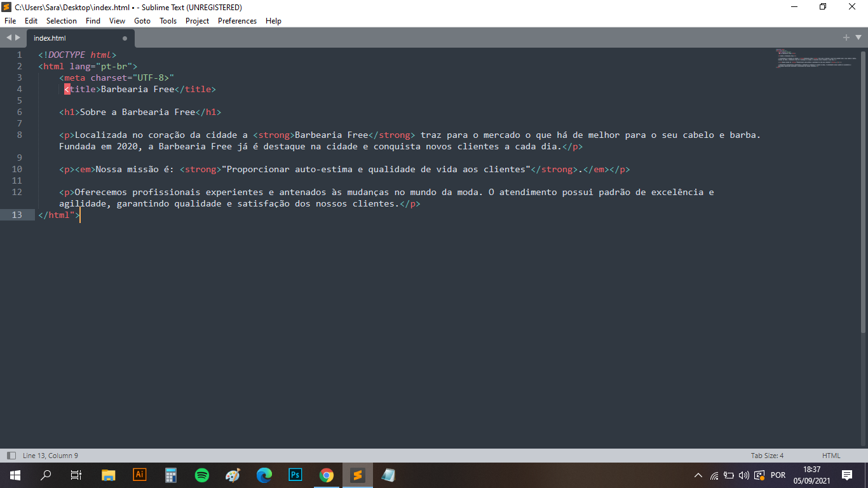868x488 pixels.
Task: Click the meta charset line
Action: pos(116,78)
